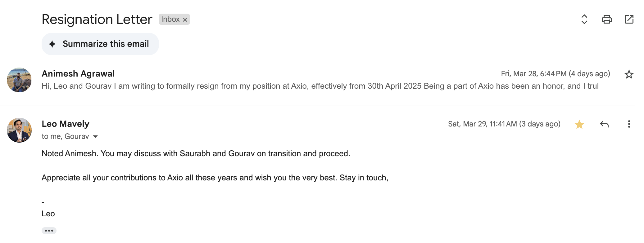Viewport: 644px width, 243px height.
Task: Click the Inbox label tag
Action: tap(170, 19)
